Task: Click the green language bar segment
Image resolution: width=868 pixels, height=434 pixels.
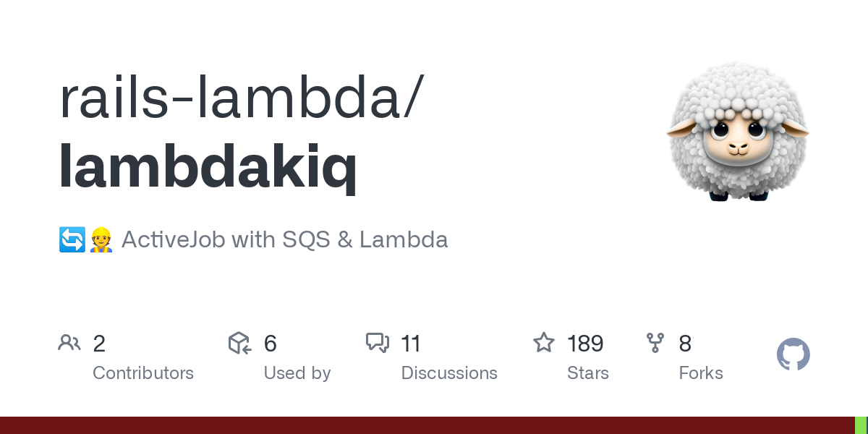Action: (861, 425)
